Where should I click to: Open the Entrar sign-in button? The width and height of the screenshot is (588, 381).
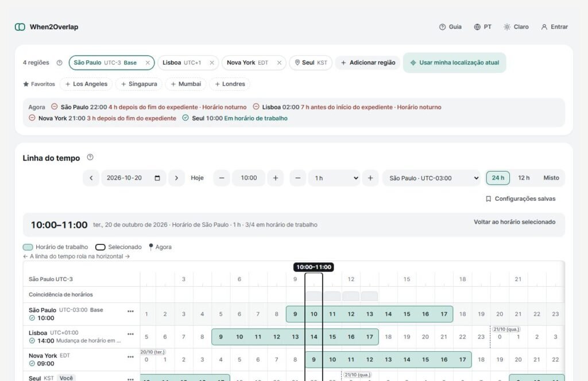pyautogui.click(x=554, y=27)
